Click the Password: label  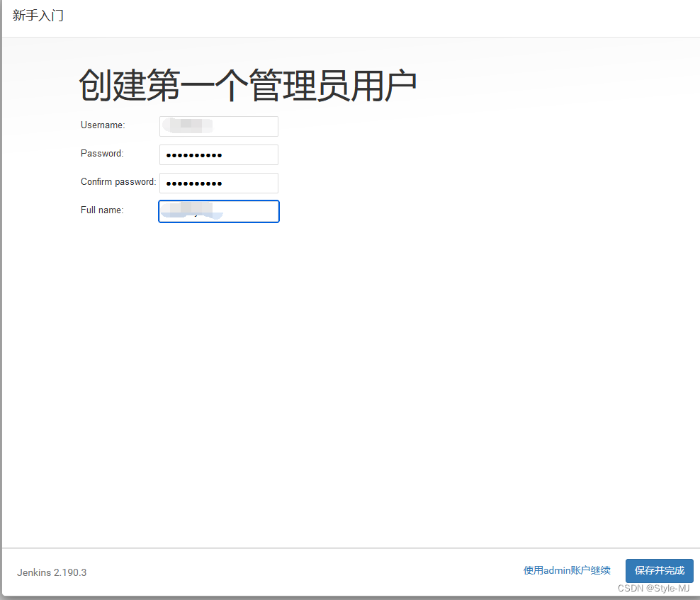point(102,153)
